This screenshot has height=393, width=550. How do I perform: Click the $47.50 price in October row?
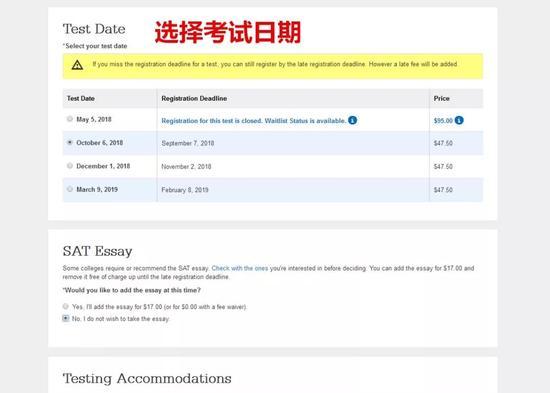point(443,143)
